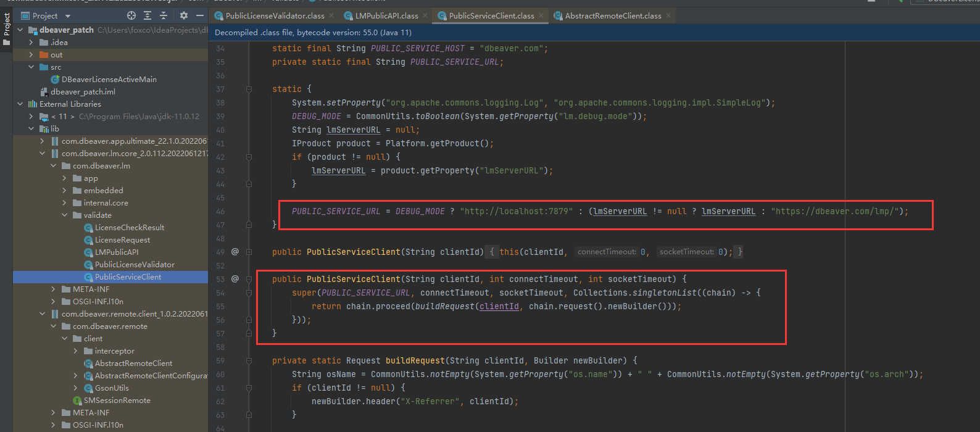Collapse com.dbeaver.remote.client jar
Viewport: 980px width, 432px height.
42,314
